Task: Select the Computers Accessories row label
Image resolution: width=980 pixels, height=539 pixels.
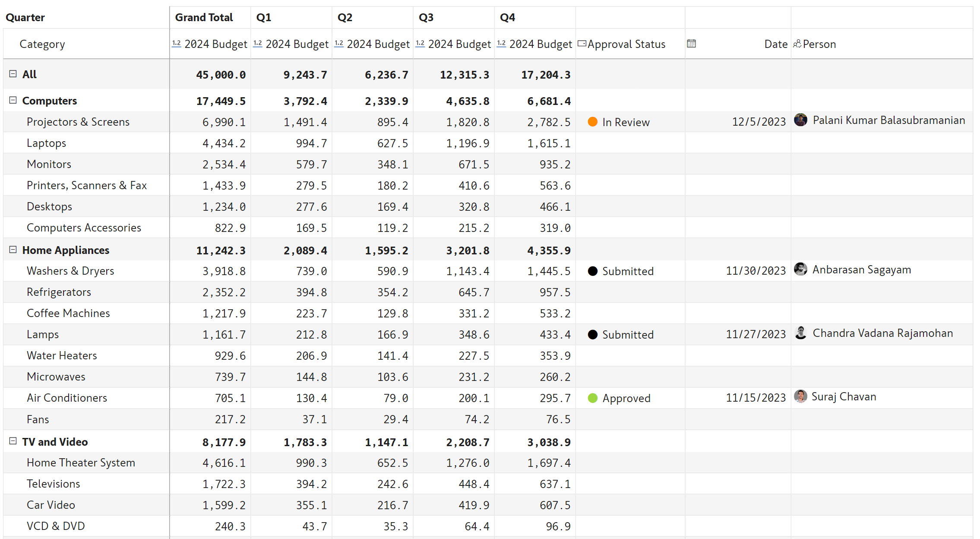Action: pyautogui.click(x=84, y=228)
